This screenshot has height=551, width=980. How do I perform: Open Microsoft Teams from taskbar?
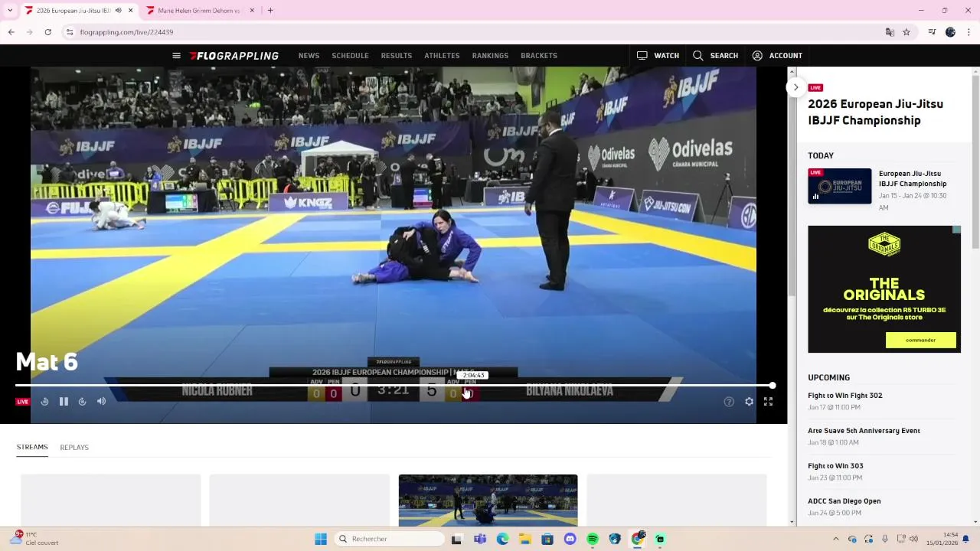[x=480, y=539]
